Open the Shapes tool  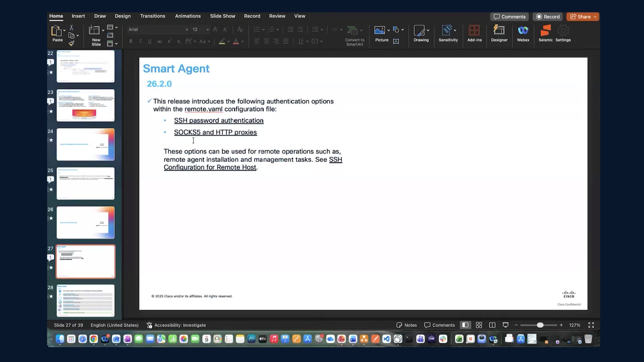[396, 30]
